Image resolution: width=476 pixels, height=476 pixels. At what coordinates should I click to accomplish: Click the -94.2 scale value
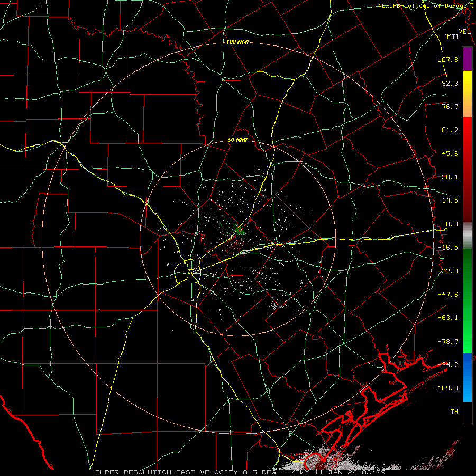point(448,365)
